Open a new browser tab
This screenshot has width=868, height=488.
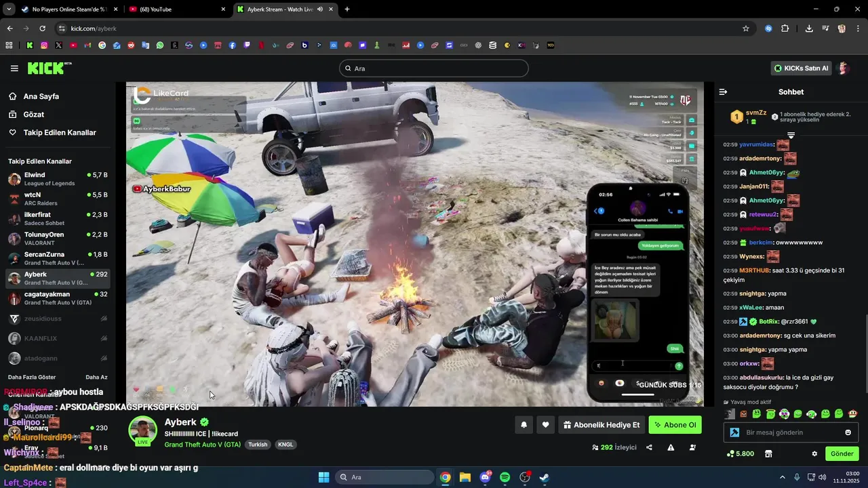pyautogui.click(x=347, y=9)
